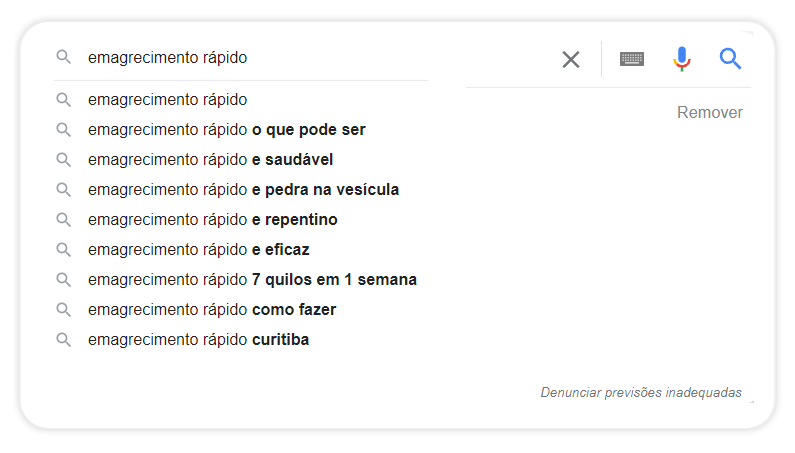Click magnifier icon next to 'e eficaz' suggestion
Viewport: 795px width, 453px height.
point(63,250)
